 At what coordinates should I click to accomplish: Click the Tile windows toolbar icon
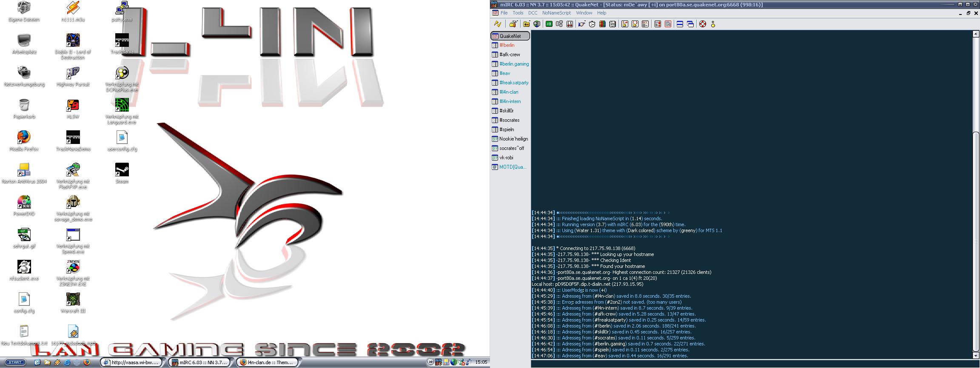click(680, 24)
